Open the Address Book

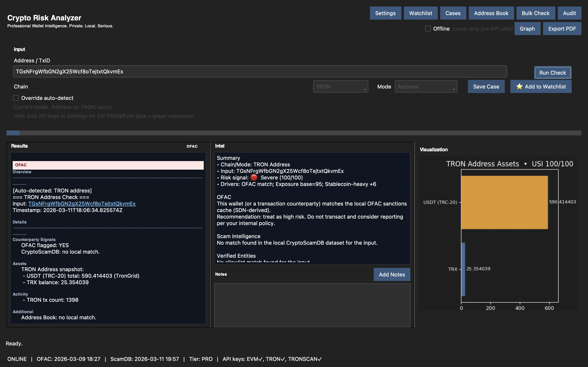[x=491, y=13]
